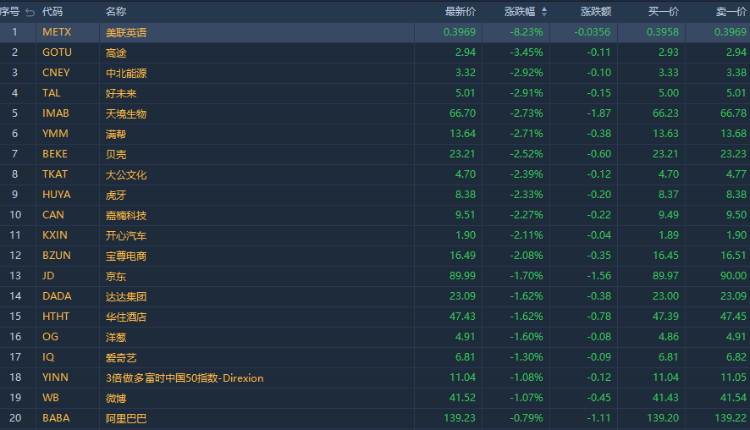Screen dimensions: 750x430
Task: Open 华住酒店 stock name
Action: (x=126, y=317)
